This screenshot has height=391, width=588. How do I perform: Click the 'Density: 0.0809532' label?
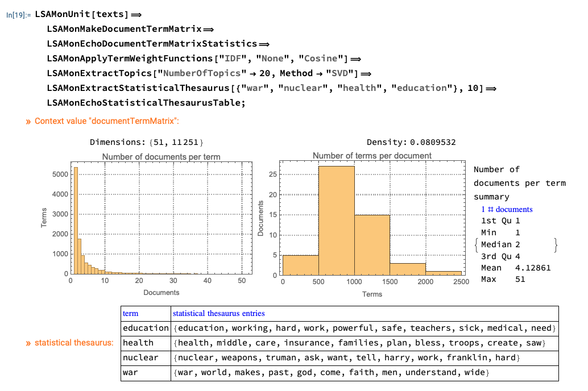pos(411,142)
